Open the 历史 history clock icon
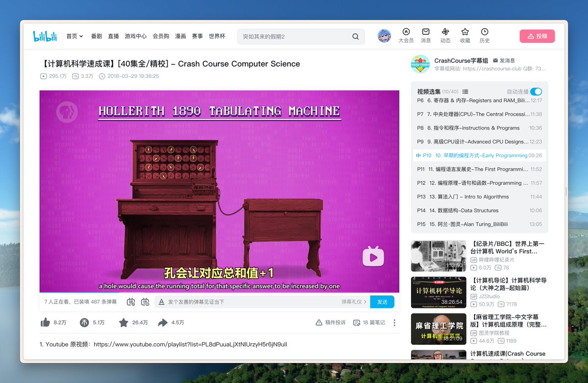Screen dimensions: 588x383 point(485,32)
